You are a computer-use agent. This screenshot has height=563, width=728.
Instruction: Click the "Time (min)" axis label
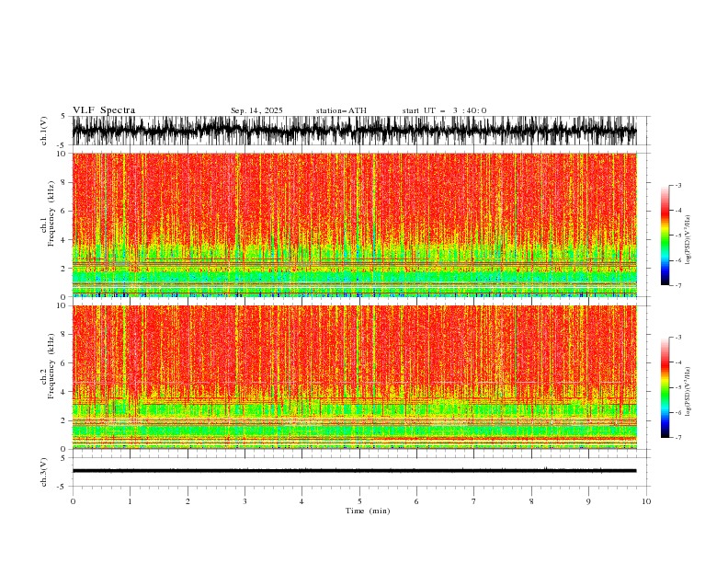pyautogui.click(x=368, y=511)
